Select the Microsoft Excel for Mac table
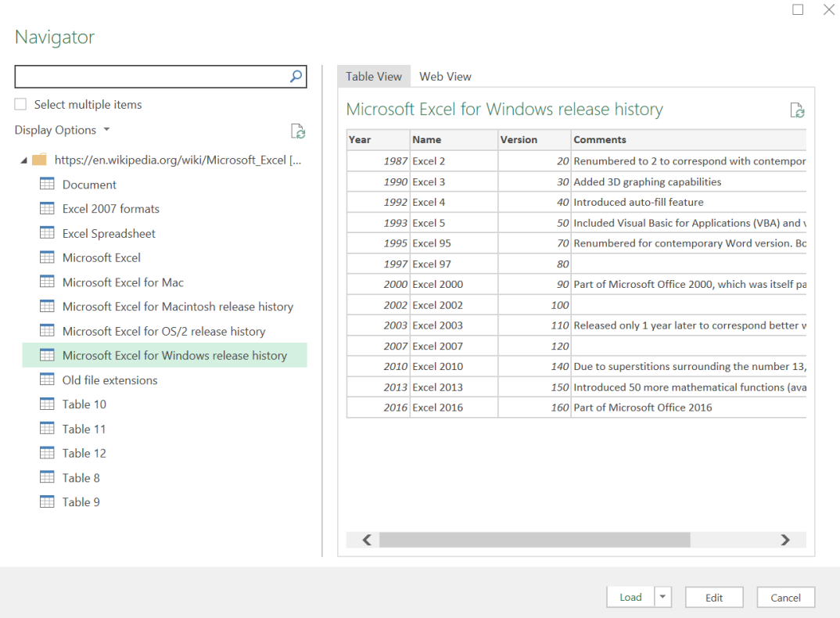 [x=123, y=282]
